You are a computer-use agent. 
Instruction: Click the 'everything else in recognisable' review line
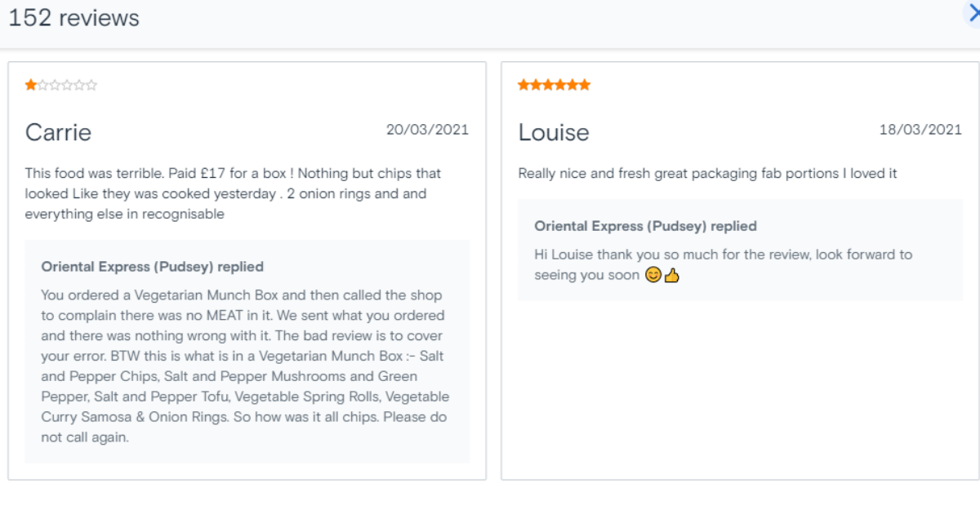(x=124, y=215)
